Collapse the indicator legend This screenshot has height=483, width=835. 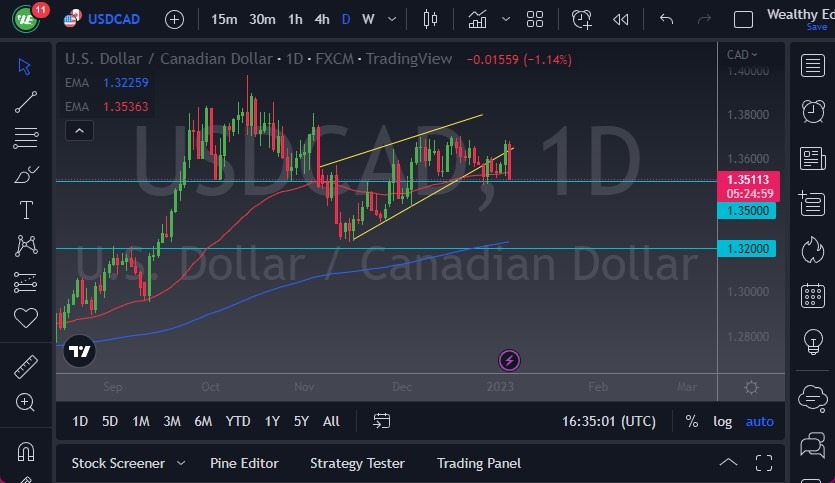point(79,130)
